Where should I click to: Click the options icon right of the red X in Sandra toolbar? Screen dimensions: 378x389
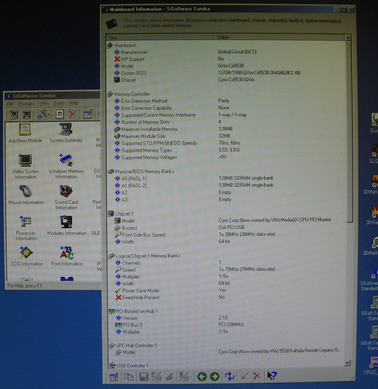pyautogui.click(x=87, y=114)
